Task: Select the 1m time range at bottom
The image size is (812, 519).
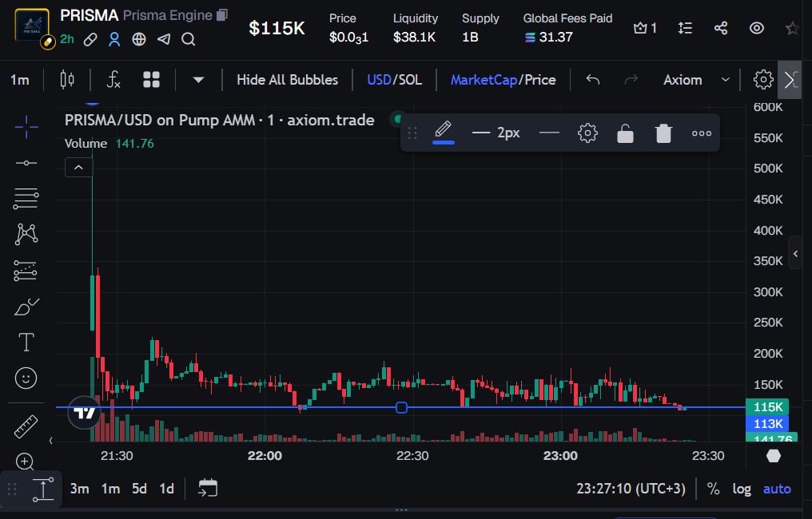Action: click(110, 489)
